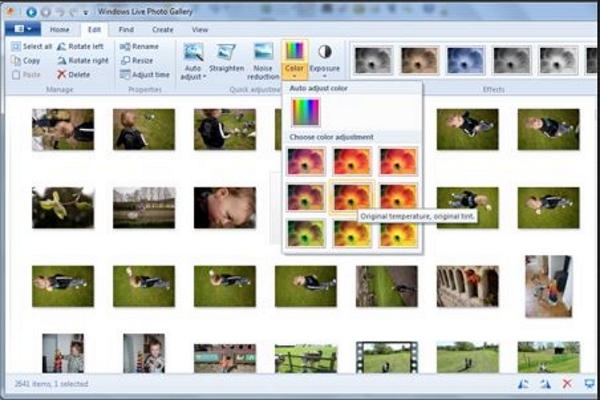Choose the top-left purple-tinted color adjustment
This screenshot has height=400, width=600.
306,161
